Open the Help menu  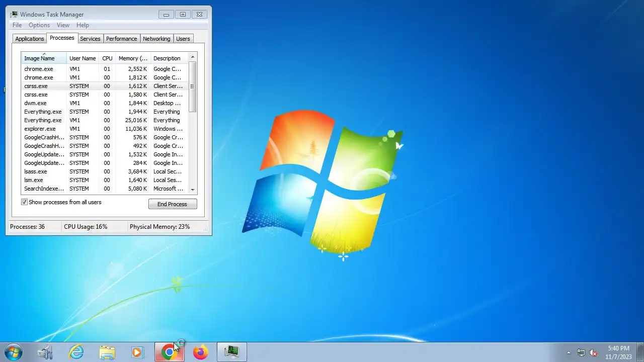[83, 25]
